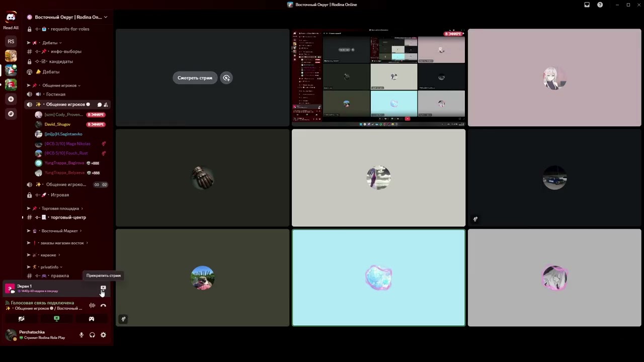Image resolution: width=644 pixels, height=362 pixels.
Task: Start an activity with the gamepad icon
Action: (92, 319)
